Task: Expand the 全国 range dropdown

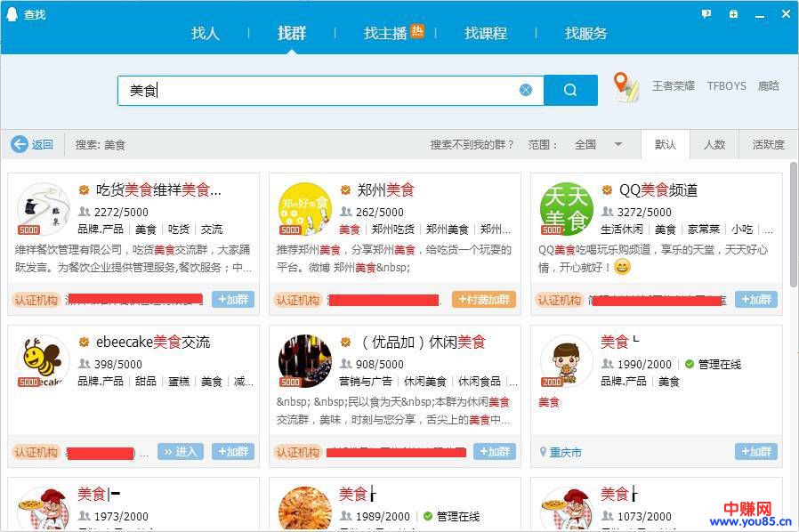Action: coord(618,144)
